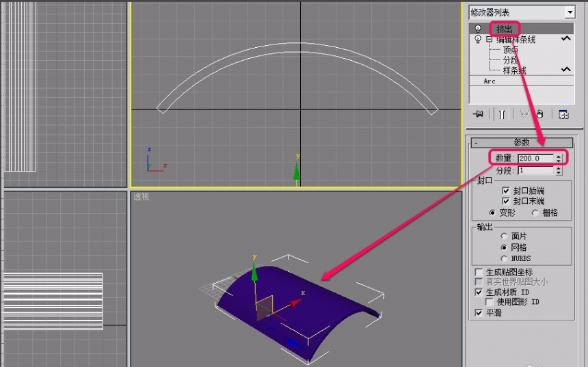This screenshot has height=367, width=588.
Task: Select 编辑样条线 in the modifier stack
Action: tap(516, 40)
